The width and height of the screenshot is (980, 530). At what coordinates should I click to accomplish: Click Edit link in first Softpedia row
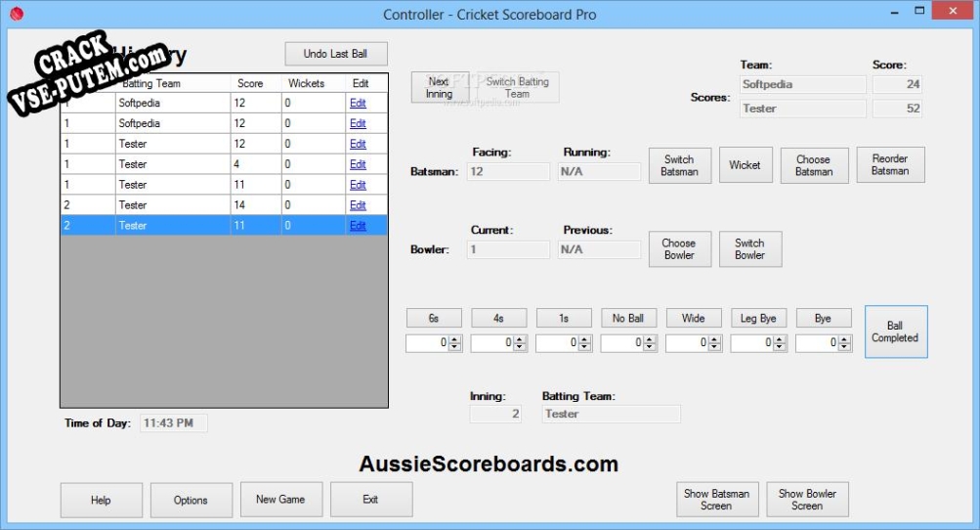tap(359, 104)
